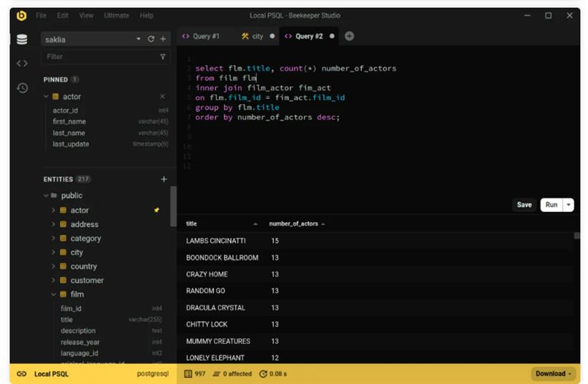Add new tab with plus circle icon
Image resolution: width=588 pixels, height=384 pixels.
click(x=349, y=36)
